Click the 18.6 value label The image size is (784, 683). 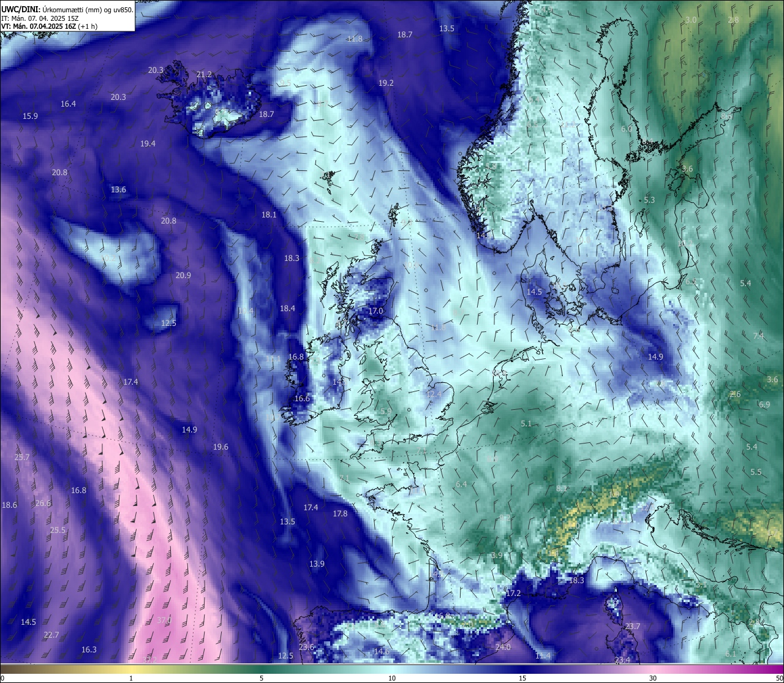[x=9, y=505]
